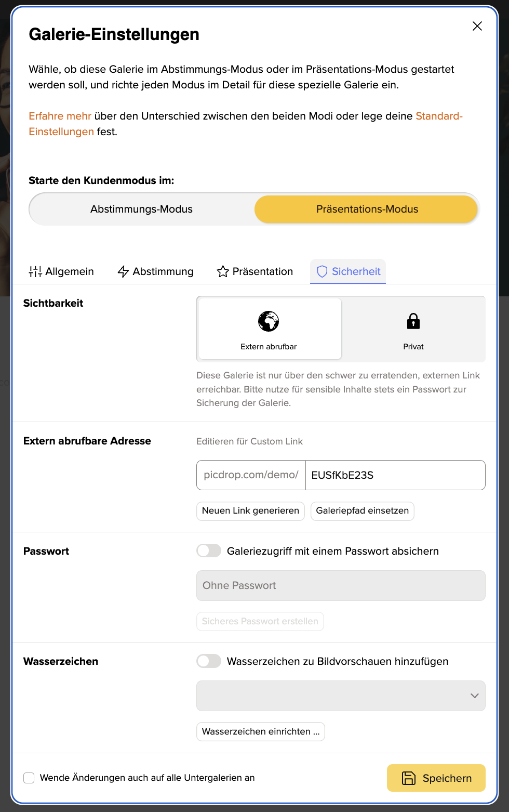Image resolution: width=509 pixels, height=812 pixels.
Task: Click the custom link text field EUSfKbE23S
Action: coord(395,475)
